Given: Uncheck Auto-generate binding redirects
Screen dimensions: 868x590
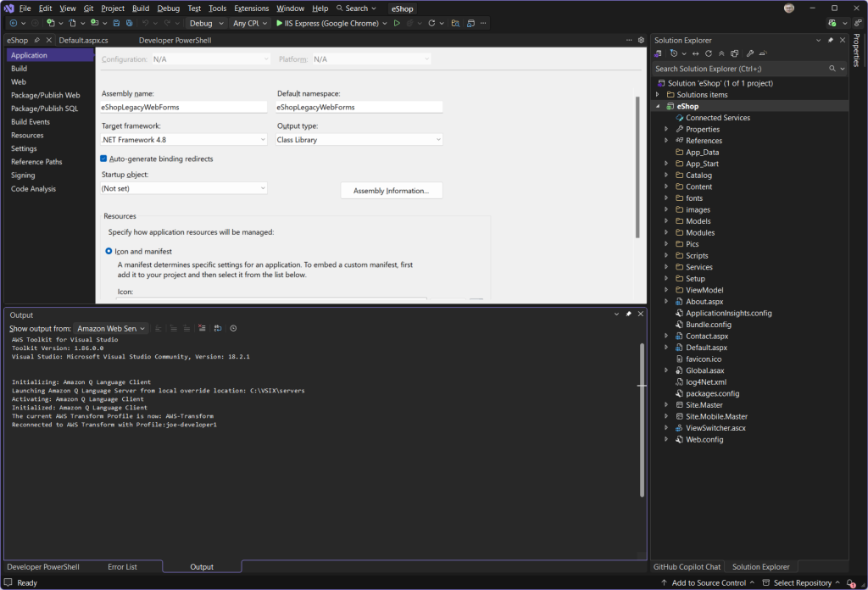Looking at the screenshot, I should click(x=103, y=159).
